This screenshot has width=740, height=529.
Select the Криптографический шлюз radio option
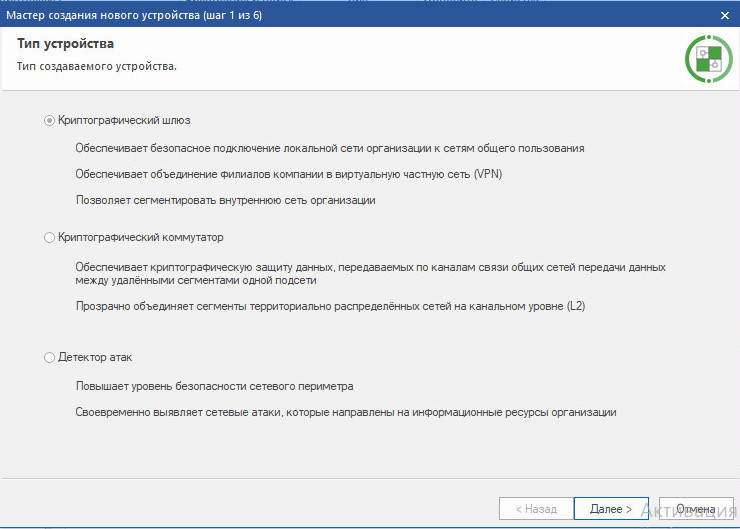coord(50,120)
